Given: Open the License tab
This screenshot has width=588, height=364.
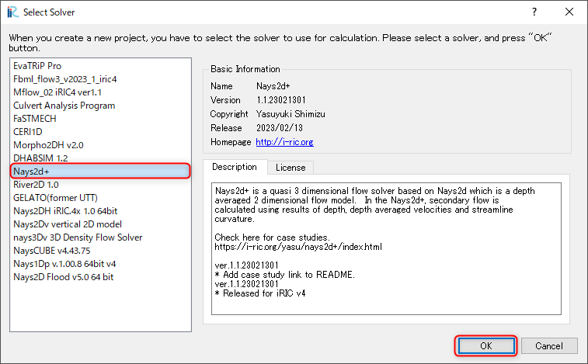Looking at the screenshot, I should [x=291, y=168].
